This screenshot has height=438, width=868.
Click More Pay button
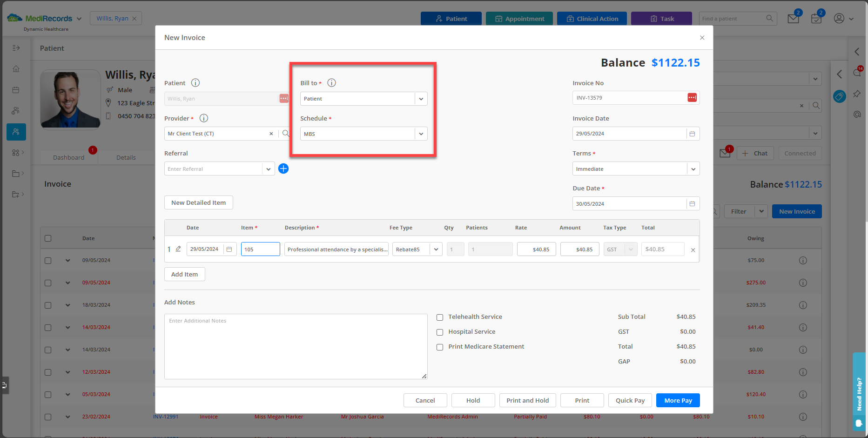pos(678,400)
